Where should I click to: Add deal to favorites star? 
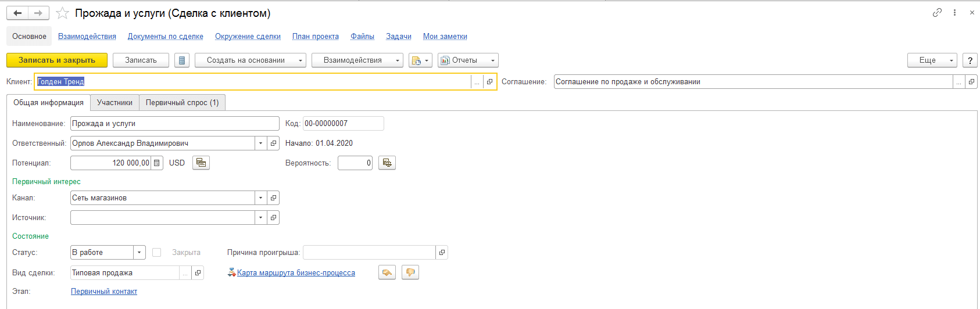(x=62, y=13)
